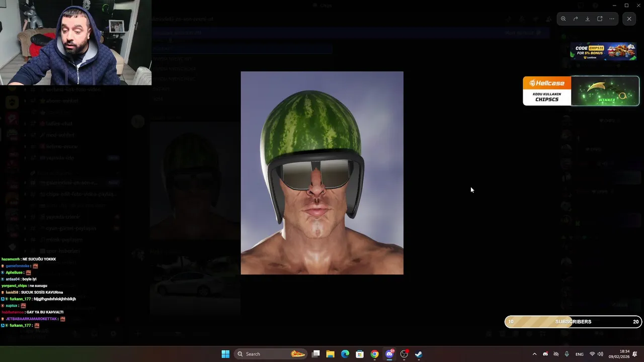Screen dimensions: 644x362
Task: Download the watermelon helmet image
Action: click(x=588, y=19)
